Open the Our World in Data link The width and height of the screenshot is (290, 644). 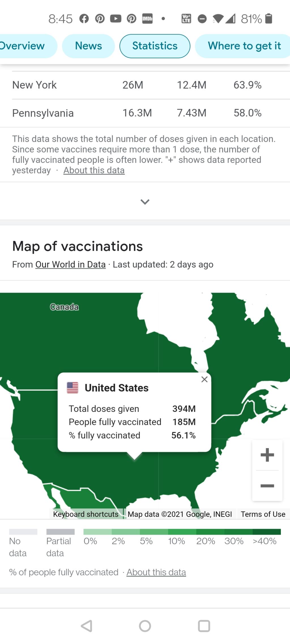[x=70, y=264]
